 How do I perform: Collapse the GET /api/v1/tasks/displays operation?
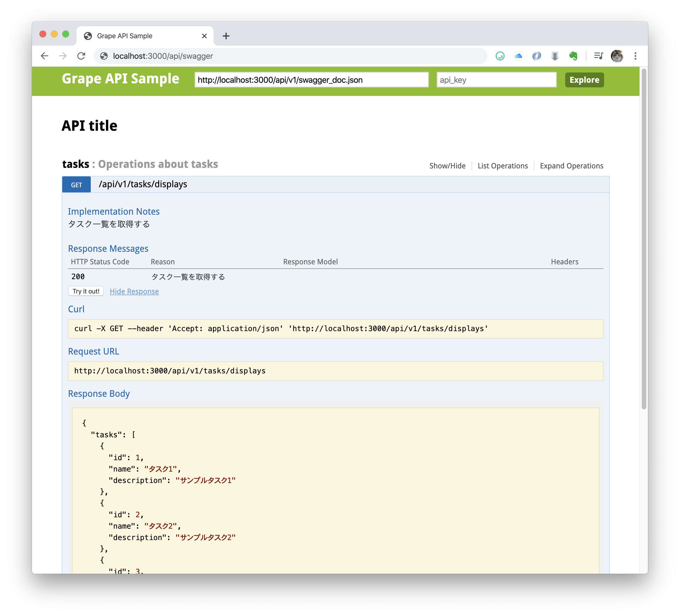143,184
